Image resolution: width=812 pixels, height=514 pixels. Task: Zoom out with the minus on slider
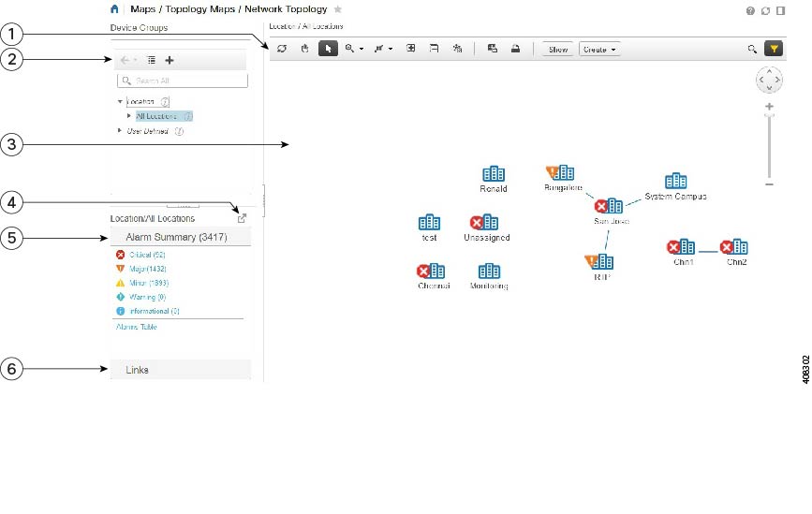(x=770, y=184)
